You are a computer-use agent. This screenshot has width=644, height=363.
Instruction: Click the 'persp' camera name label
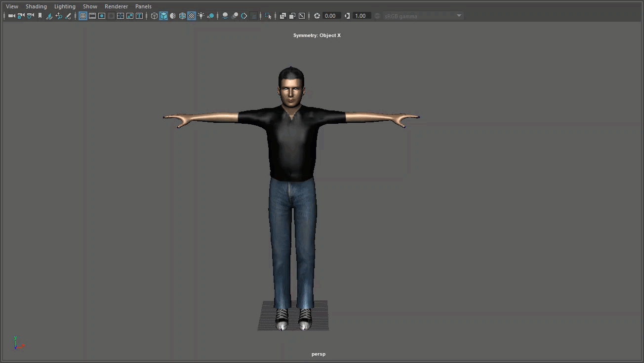319,354
